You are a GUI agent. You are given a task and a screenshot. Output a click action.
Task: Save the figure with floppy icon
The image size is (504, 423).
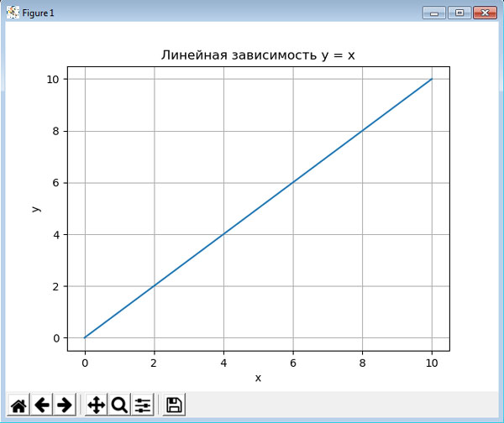[174, 405]
